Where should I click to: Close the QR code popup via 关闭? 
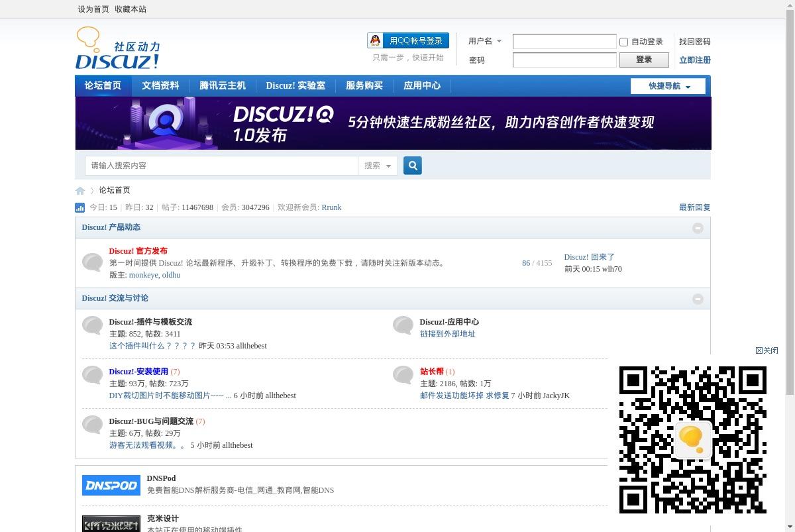tap(767, 350)
